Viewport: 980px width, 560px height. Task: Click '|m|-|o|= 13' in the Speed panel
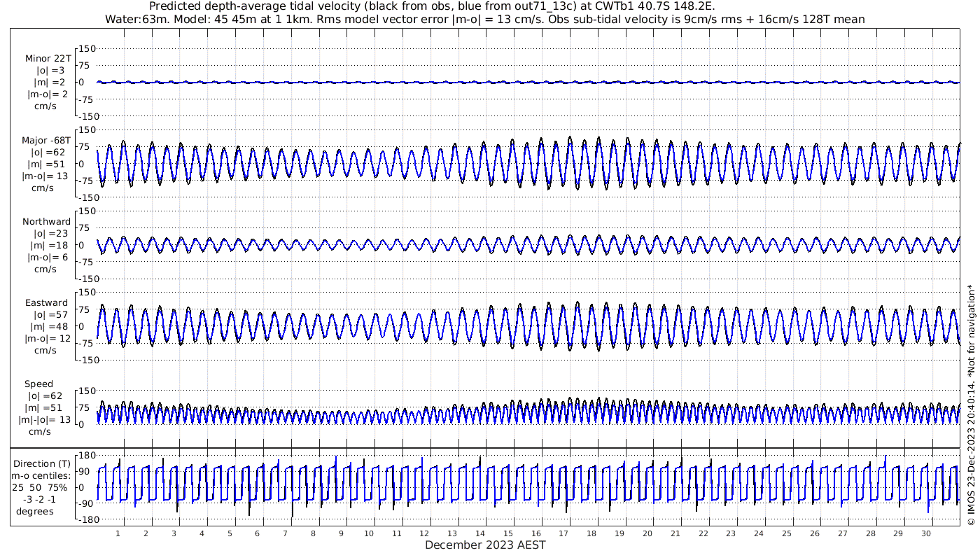(45, 420)
